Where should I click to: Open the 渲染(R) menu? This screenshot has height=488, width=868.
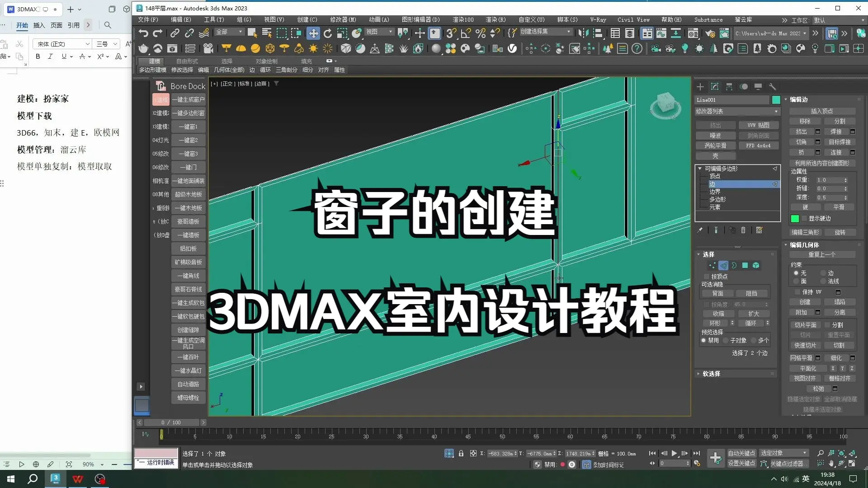(x=495, y=20)
